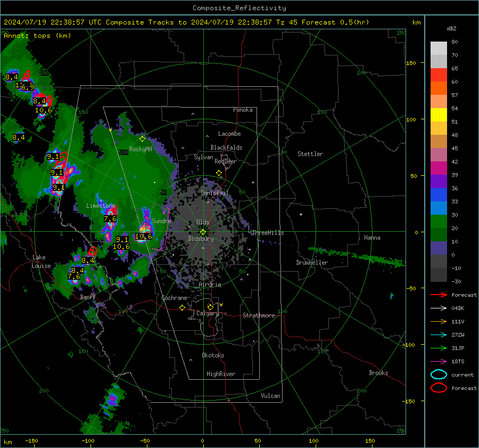Click the cyan 27ZW arrow legend icon
The height and width of the screenshot is (448, 479).
pos(439,335)
